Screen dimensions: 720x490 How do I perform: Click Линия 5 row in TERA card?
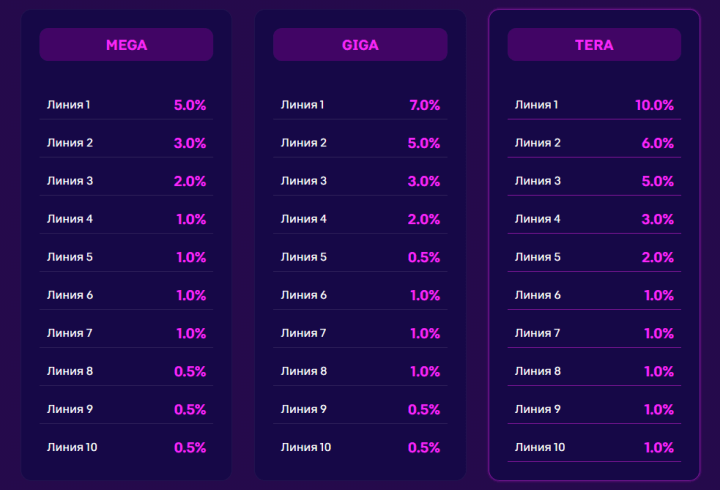594,257
